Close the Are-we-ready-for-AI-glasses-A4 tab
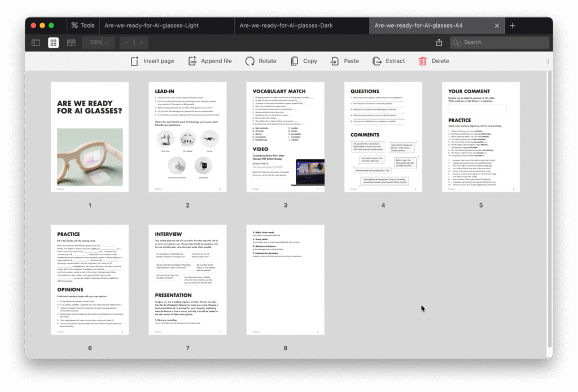This screenshot has width=578, height=392. click(497, 25)
